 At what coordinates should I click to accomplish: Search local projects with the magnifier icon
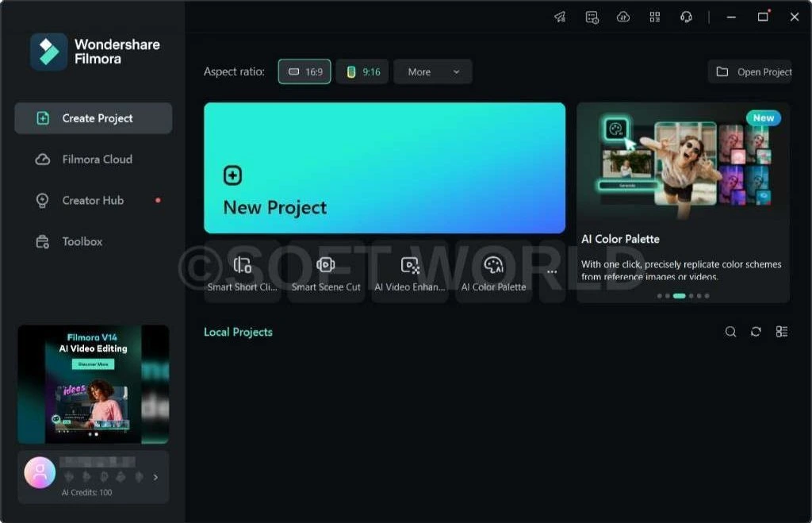pyautogui.click(x=730, y=332)
